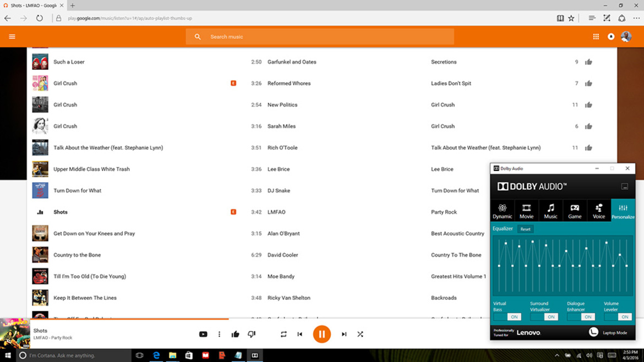Click the first equalizer band slider
Screen dimensions: 644x362
coord(499,266)
